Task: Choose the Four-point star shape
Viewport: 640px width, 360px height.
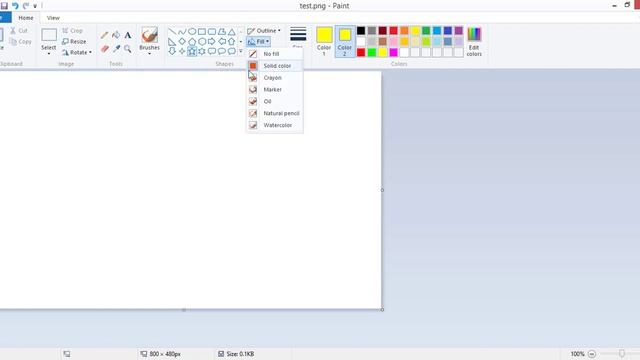Action: click(182, 51)
